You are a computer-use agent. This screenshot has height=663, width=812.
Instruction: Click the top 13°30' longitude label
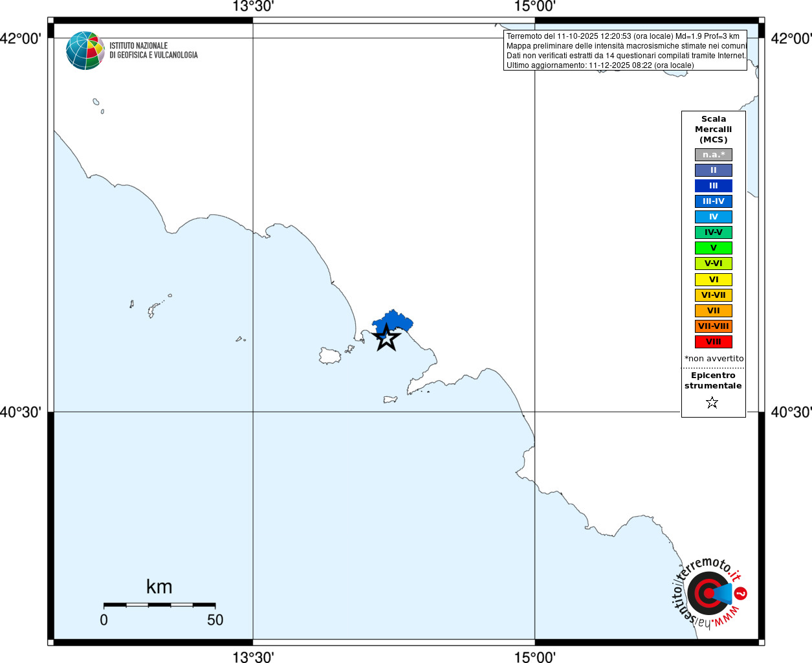(x=253, y=6)
